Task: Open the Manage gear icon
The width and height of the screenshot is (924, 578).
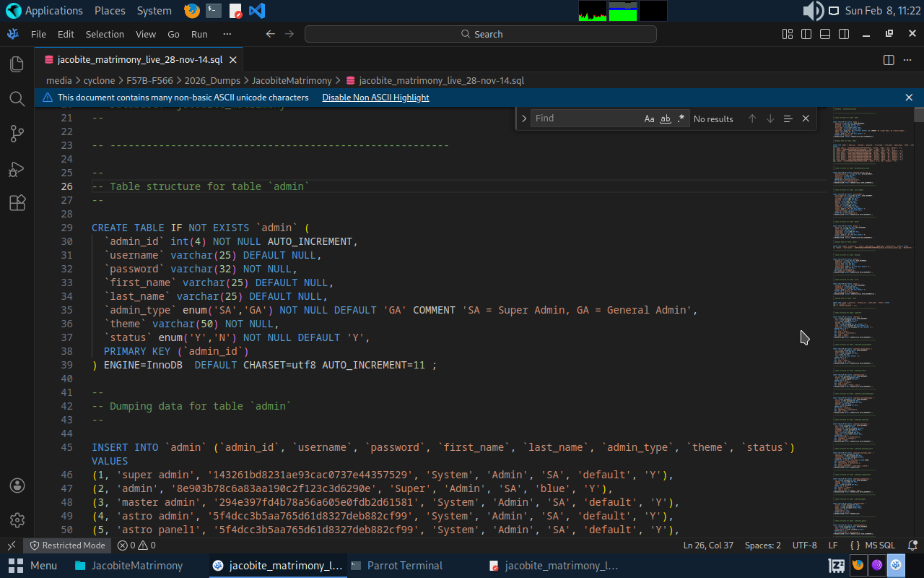Action: (17, 520)
